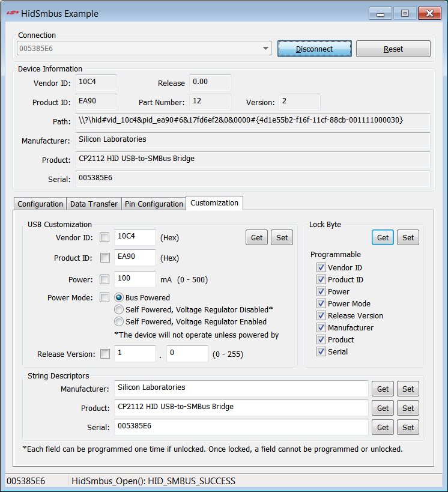Click Get for the Manufacturer string descriptor
Screen dimensions: 448x492
coord(383,389)
